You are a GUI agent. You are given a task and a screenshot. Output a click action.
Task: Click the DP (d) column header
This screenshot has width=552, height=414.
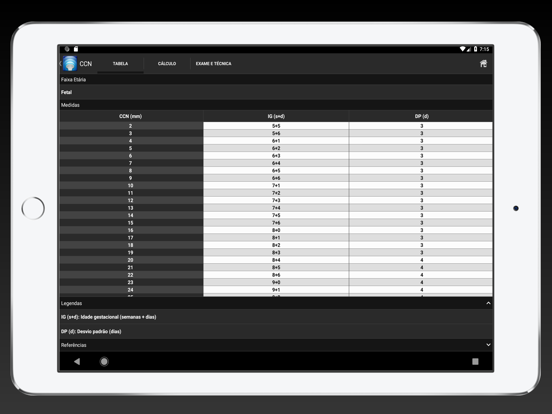[x=421, y=116]
